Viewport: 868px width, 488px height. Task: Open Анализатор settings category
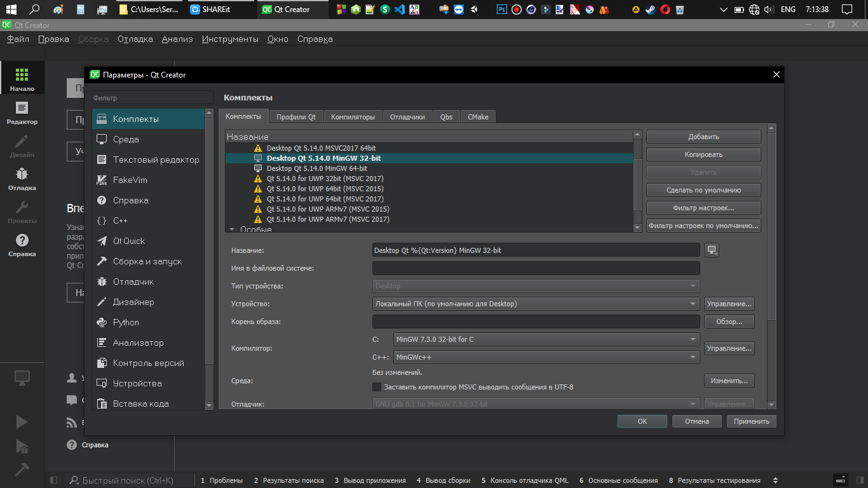pyautogui.click(x=148, y=342)
